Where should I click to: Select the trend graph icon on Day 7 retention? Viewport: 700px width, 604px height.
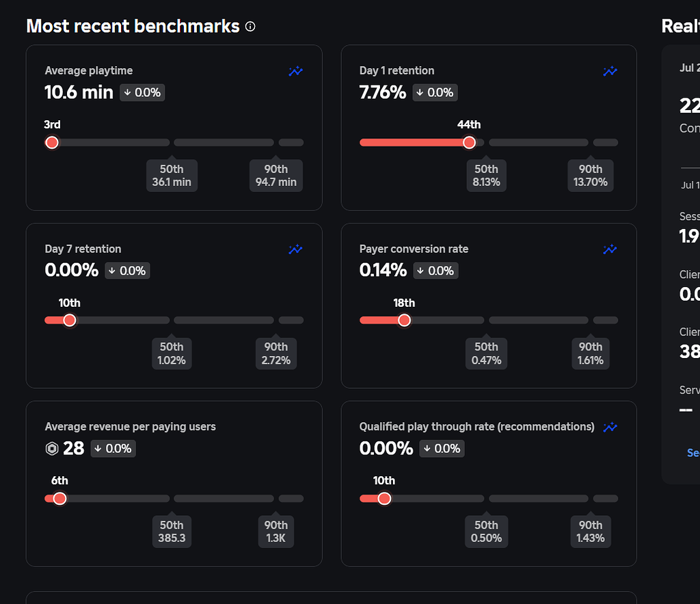point(295,249)
